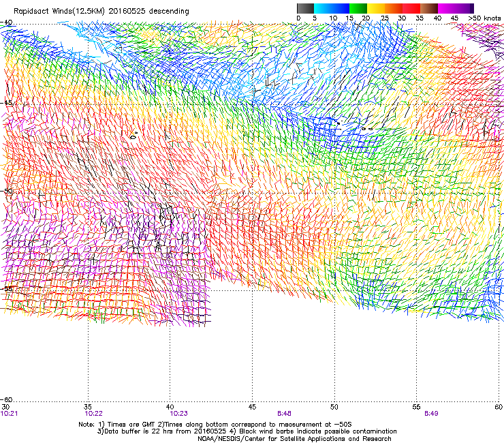Click the '8:49' pass time label
504x443 pixels.
[431, 414]
